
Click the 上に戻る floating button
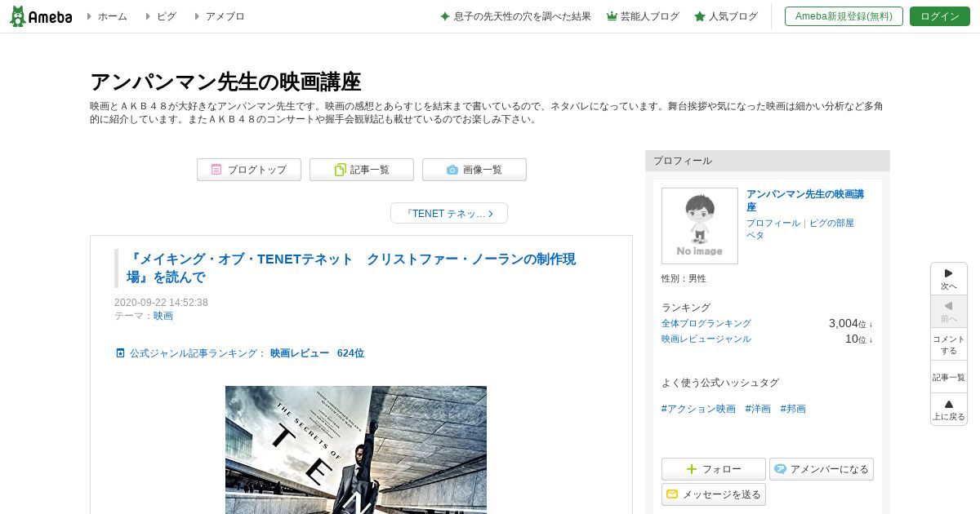point(949,410)
